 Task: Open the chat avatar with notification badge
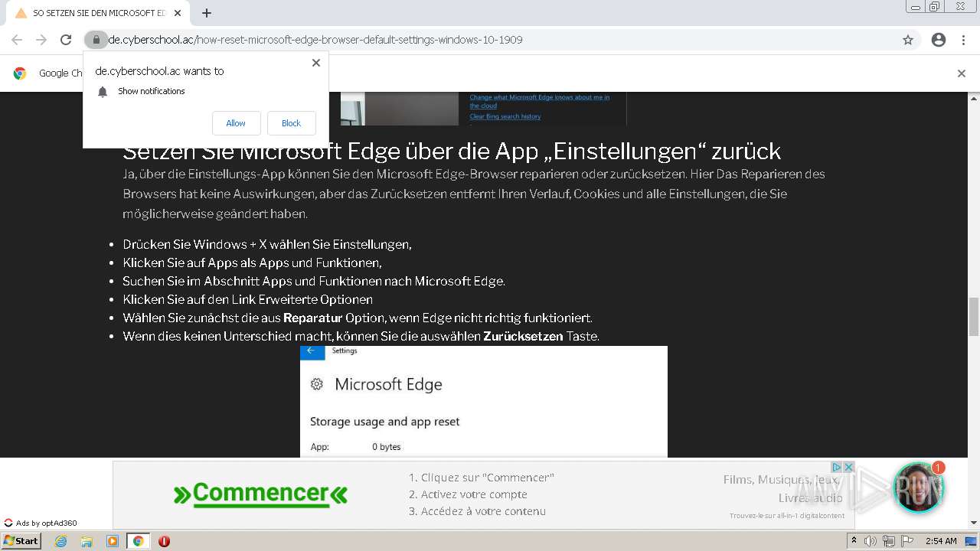click(x=919, y=487)
